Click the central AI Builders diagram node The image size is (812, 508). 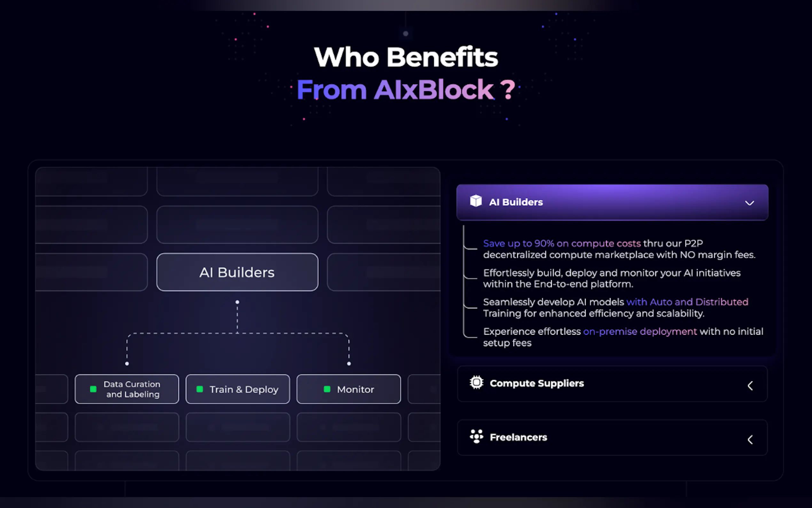pyautogui.click(x=237, y=272)
